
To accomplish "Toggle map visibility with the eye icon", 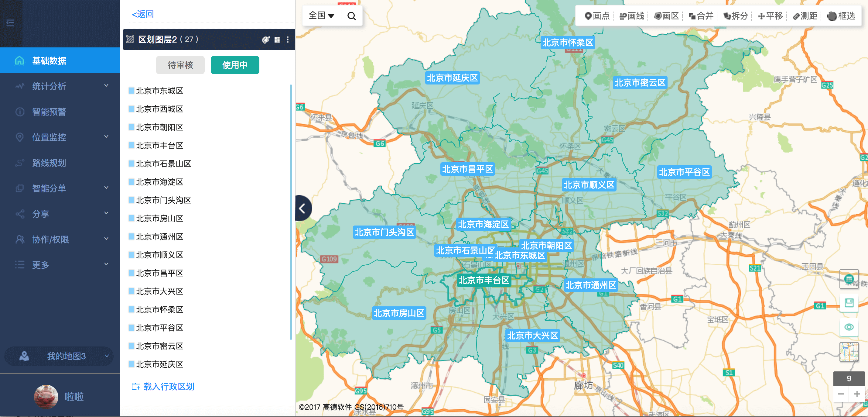I will (x=849, y=327).
